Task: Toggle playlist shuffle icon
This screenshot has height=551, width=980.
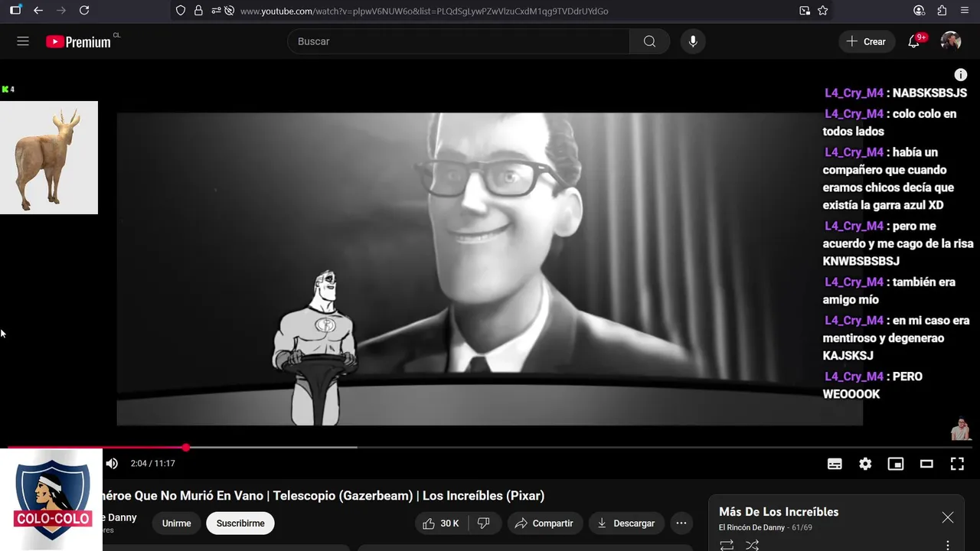Action: pyautogui.click(x=753, y=545)
